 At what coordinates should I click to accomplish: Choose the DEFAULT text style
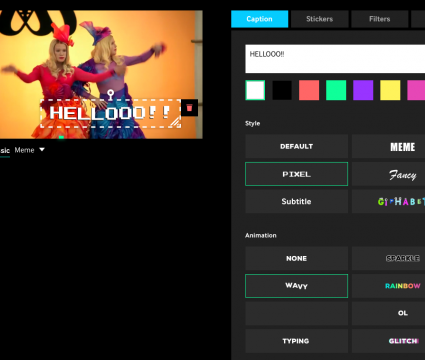pyautogui.click(x=296, y=146)
